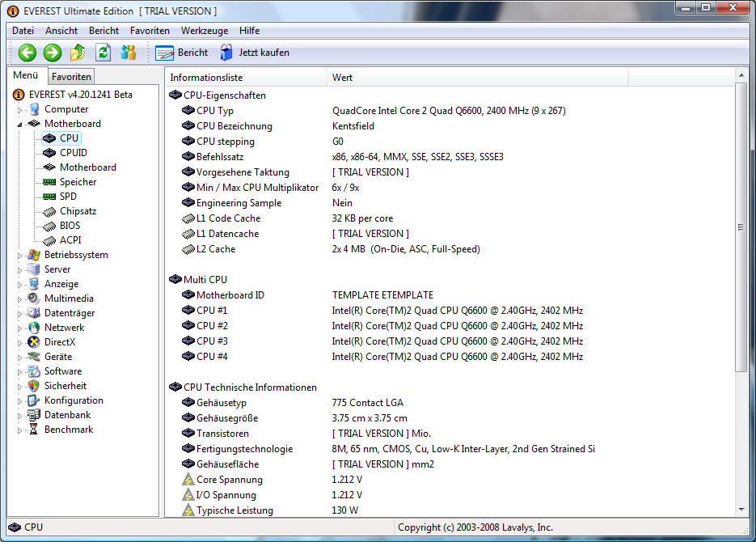The image size is (756, 542).
Task: Open the Favoriten menu in the menu bar
Action: tap(150, 31)
